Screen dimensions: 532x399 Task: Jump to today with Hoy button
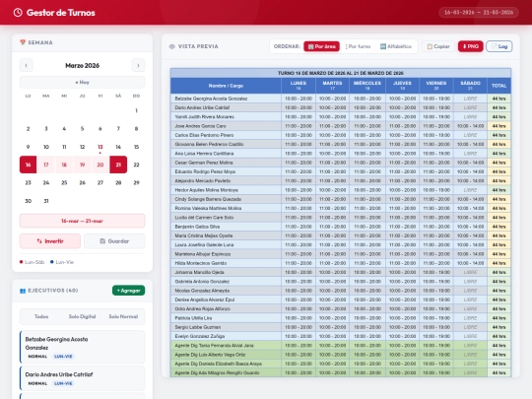point(82,83)
